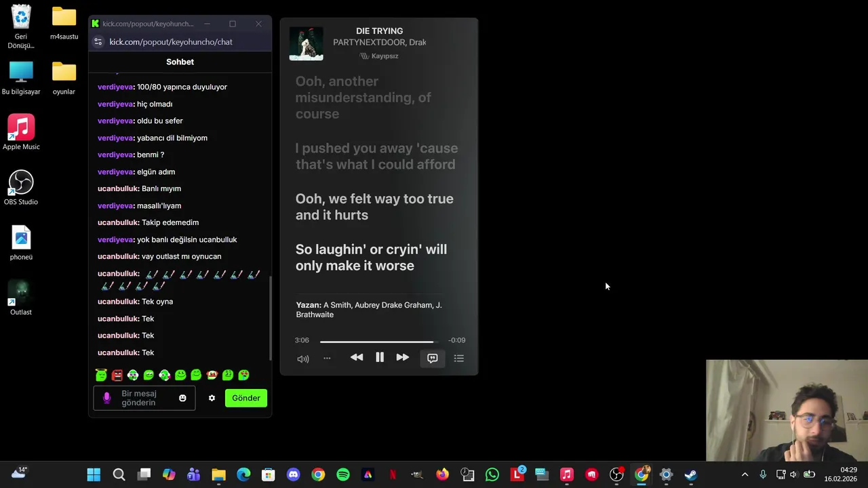
Task: Seek on the song progress bar
Action: 379,342
